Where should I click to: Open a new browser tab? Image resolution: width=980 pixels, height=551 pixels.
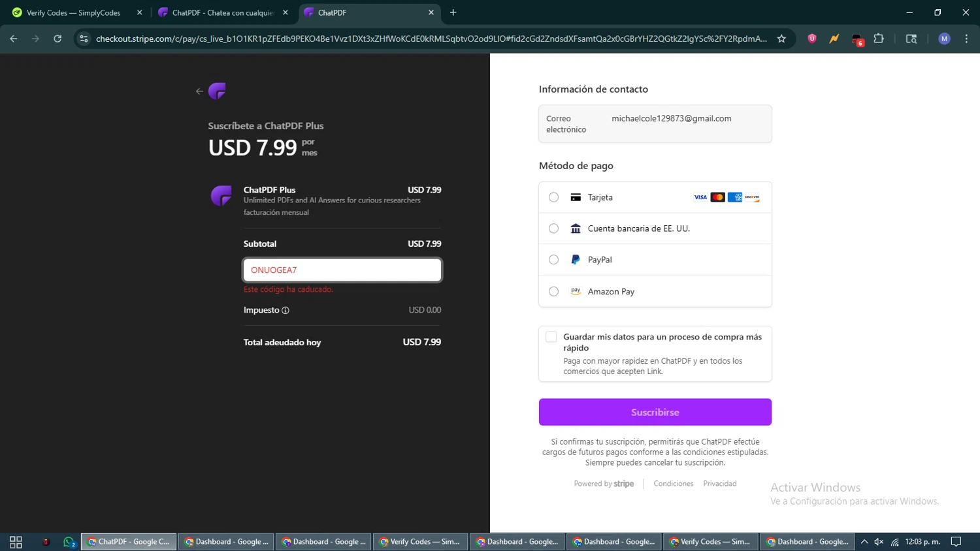[453, 12]
